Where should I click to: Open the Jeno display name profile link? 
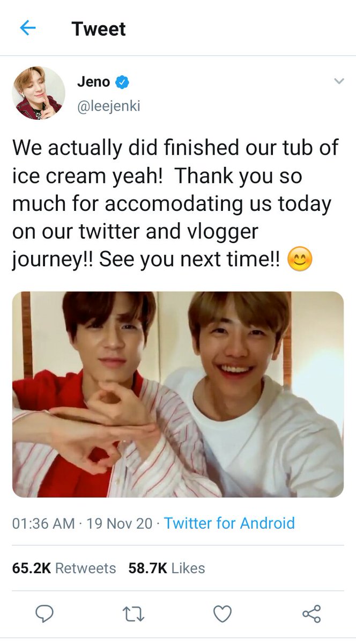click(x=93, y=82)
